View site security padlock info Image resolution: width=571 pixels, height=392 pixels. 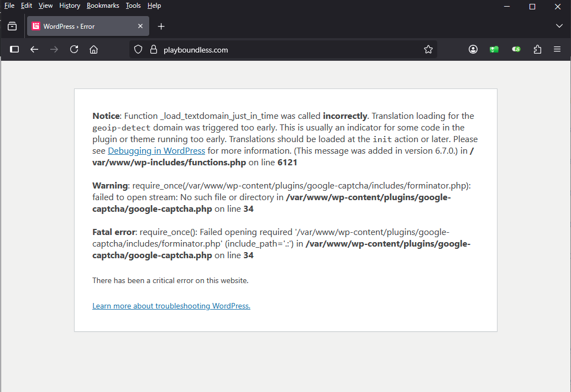coord(154,49)
